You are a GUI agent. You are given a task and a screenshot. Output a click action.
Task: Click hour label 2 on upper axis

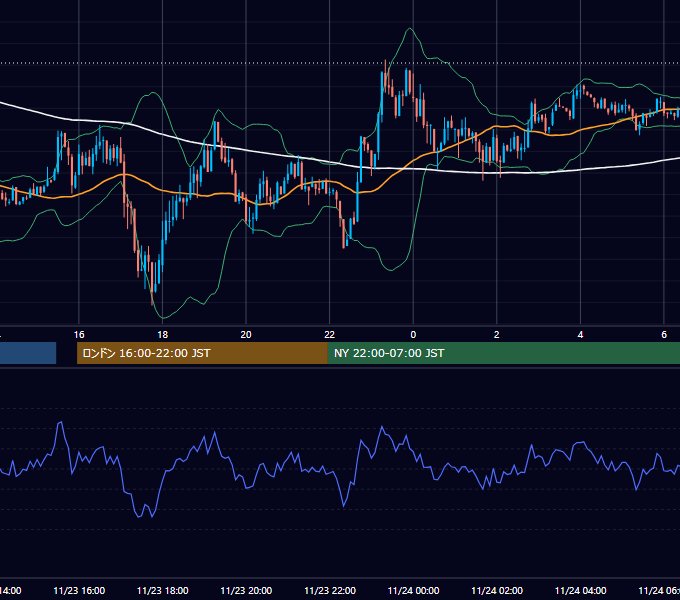(497, 335)
